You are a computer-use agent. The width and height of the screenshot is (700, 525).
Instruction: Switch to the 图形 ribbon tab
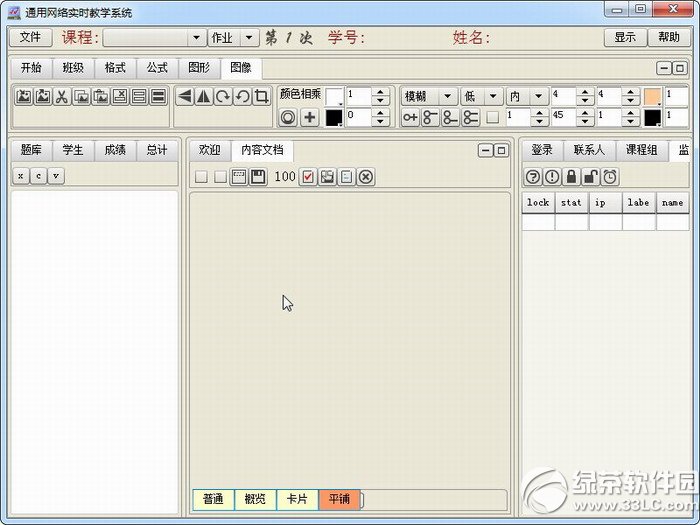click(199, 68)
